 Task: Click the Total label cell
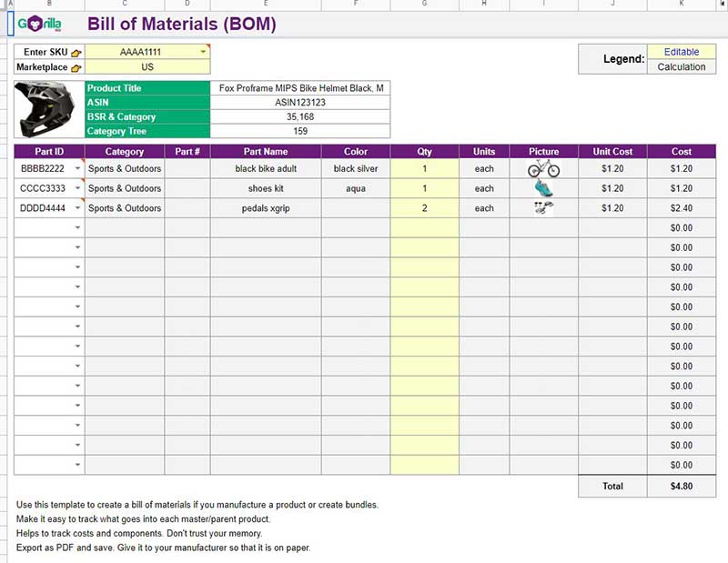(612, 486)
